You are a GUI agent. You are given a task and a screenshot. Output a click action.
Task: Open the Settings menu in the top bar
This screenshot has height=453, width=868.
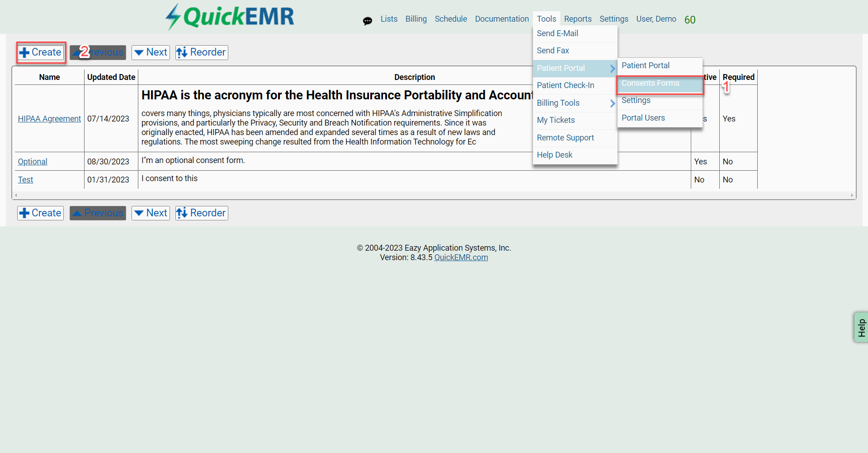point(614,19)
